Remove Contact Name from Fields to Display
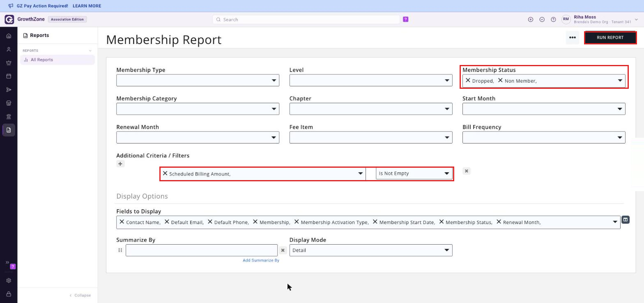The width and height of the screenshot is (644, 303). click(x=122, y=222)
